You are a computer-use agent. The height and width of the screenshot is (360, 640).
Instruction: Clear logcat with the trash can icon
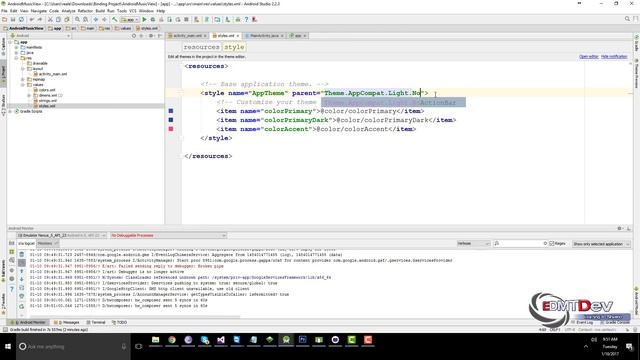22,254
